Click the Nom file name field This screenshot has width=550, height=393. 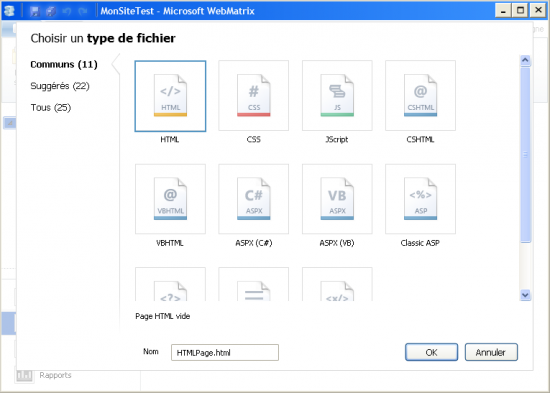[225, 352]
